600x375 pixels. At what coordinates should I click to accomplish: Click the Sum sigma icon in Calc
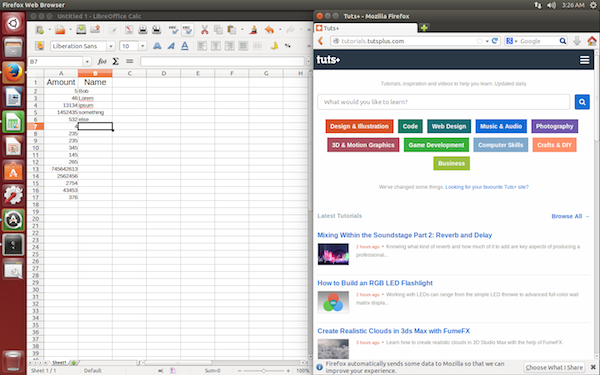coord(116,61)
